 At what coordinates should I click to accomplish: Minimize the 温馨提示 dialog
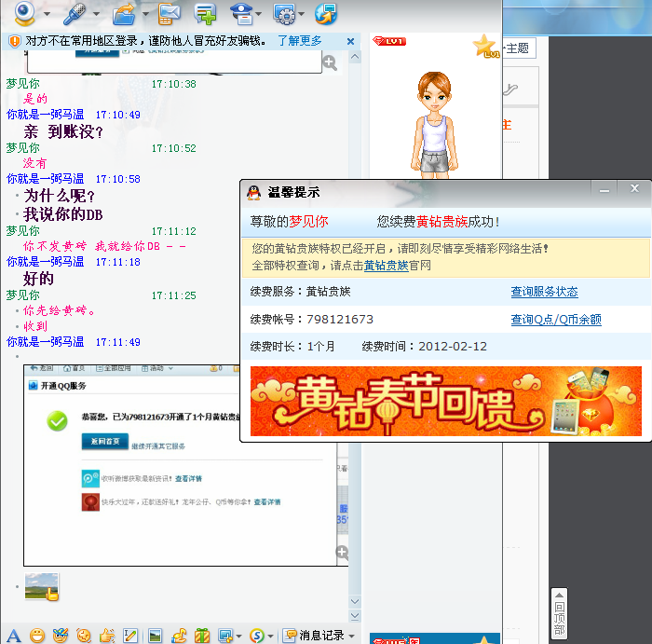click(604, 190)
